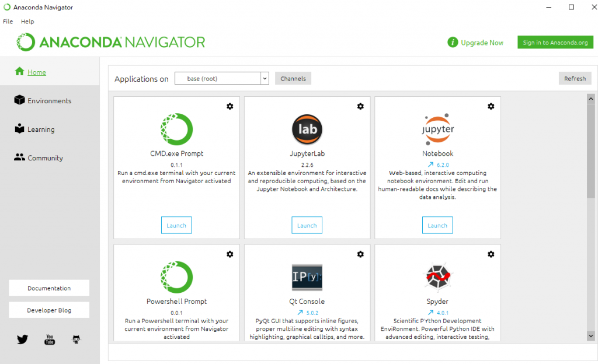Open the Help menu
The width and height of the screenshot is (598, 364).
(27, 22)
